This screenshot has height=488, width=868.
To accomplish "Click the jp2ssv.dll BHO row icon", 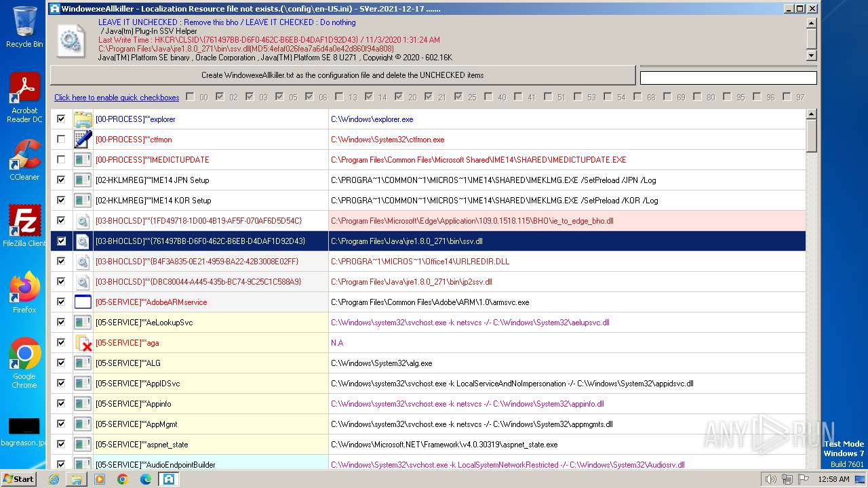I will pyautogui.click(x=83, y=282).
